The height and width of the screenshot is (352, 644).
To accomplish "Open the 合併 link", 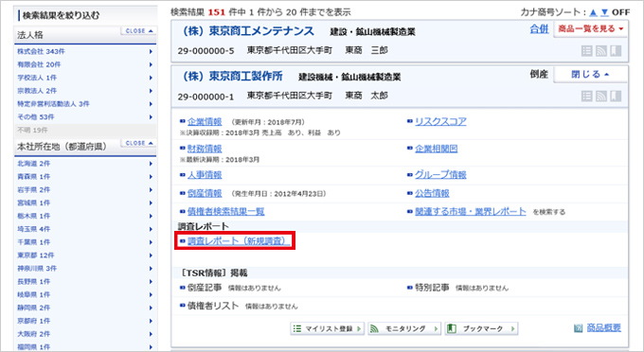I will 539,29.
